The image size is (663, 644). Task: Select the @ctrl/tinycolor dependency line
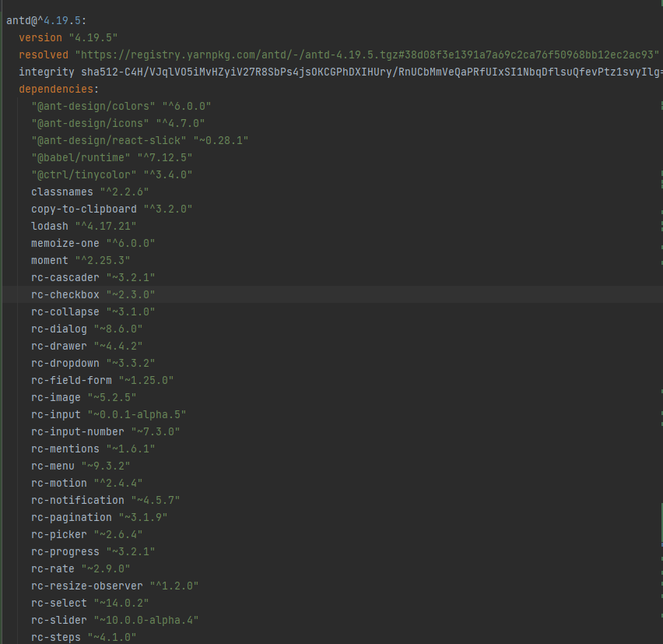pos(111,174)
